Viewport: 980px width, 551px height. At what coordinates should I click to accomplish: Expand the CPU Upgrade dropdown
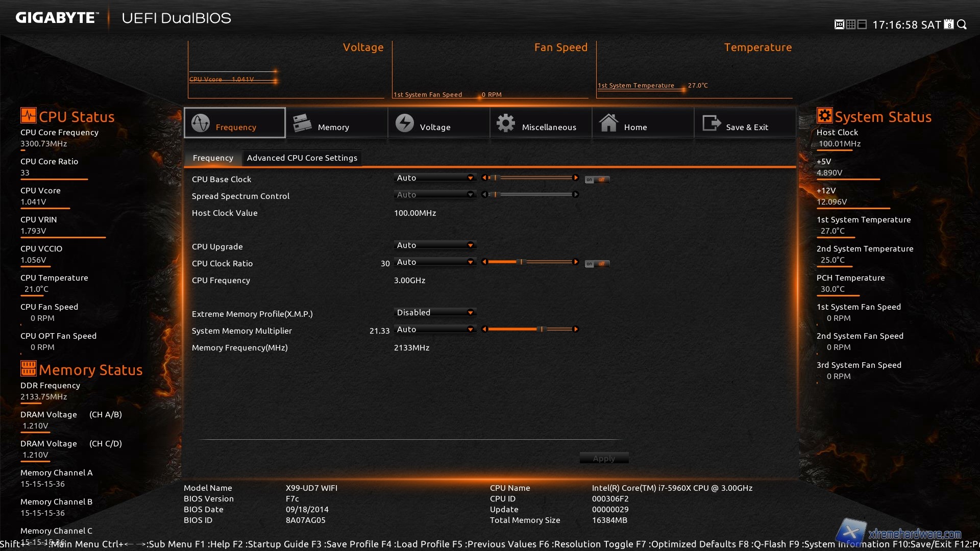[435, 245]
